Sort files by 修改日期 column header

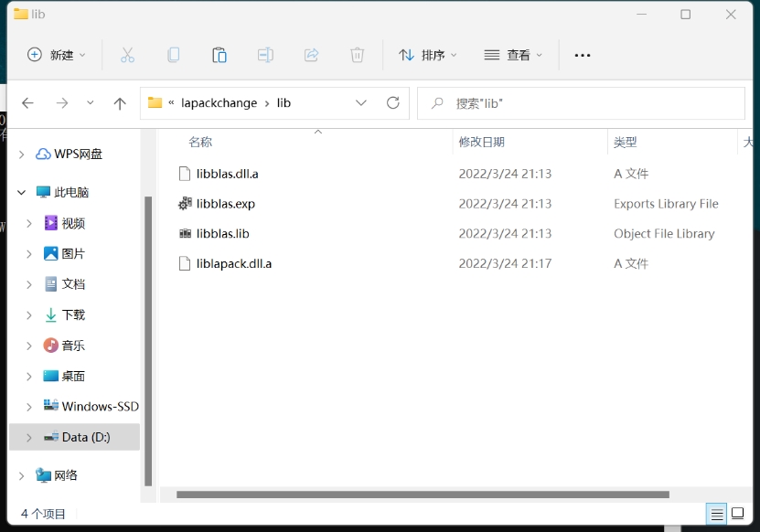(x=482, y=142)
